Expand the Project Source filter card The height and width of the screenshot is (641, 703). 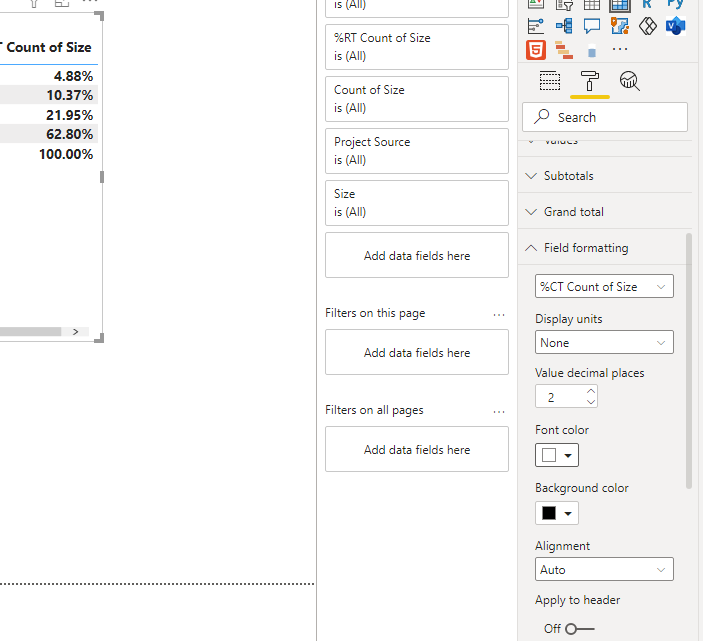417,151
